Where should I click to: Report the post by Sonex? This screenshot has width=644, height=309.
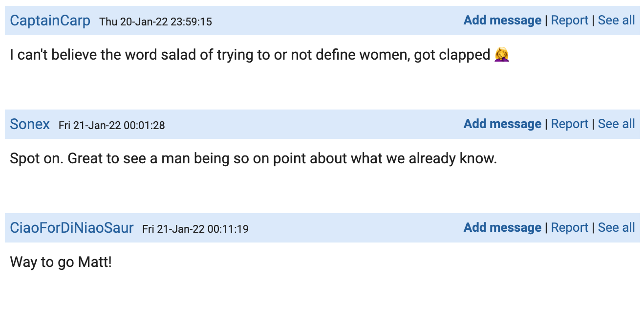coord(569,124)
